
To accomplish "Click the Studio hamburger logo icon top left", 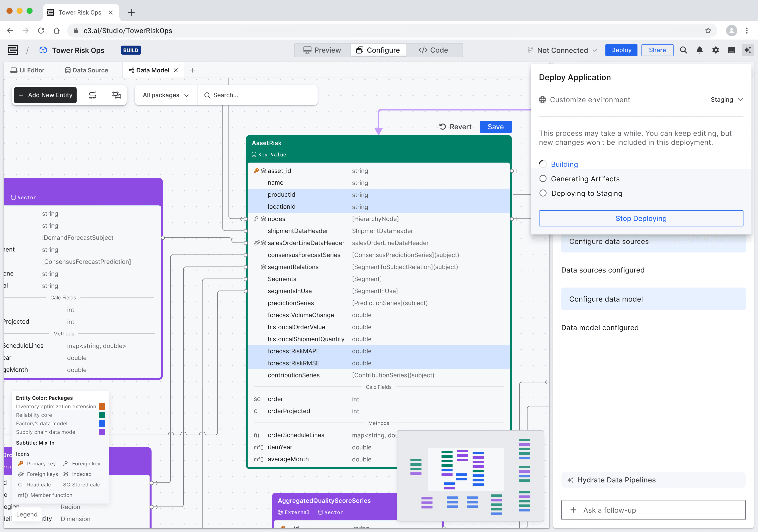I will point(13,50).
